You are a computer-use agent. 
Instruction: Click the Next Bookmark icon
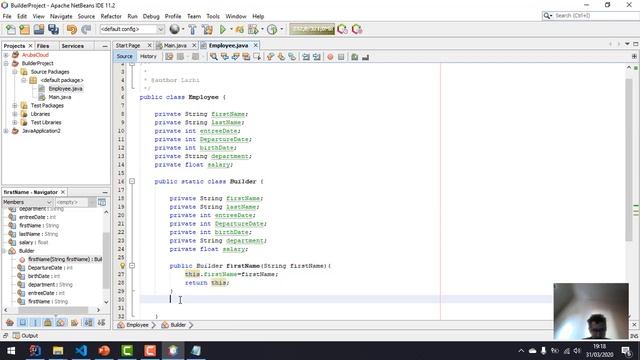281,57
